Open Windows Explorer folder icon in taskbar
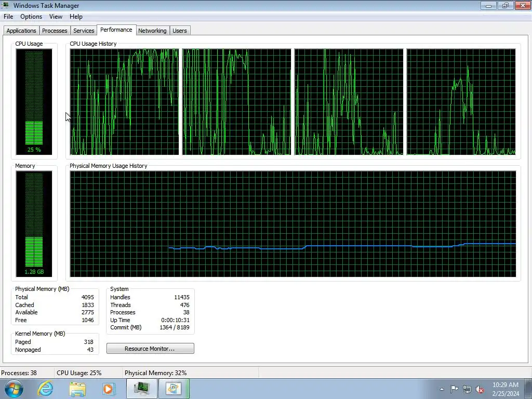532x399 pixels. [x=77, y=389]
